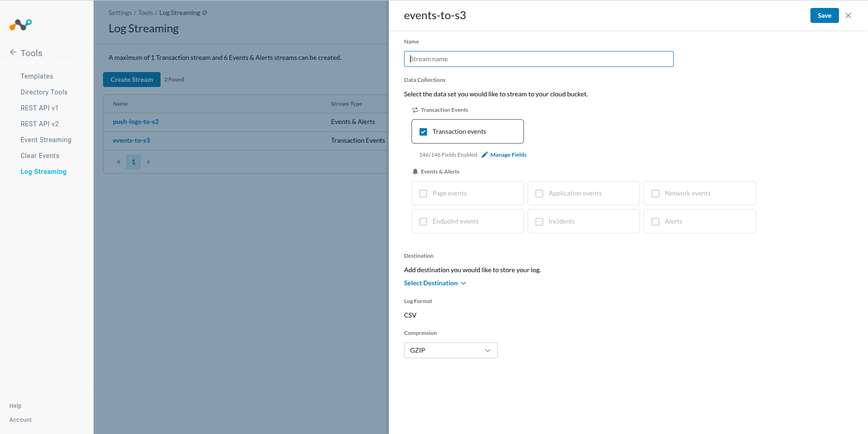Go to previous page in stream list
This screenshot has width=868, height=434.
(118, 162)
